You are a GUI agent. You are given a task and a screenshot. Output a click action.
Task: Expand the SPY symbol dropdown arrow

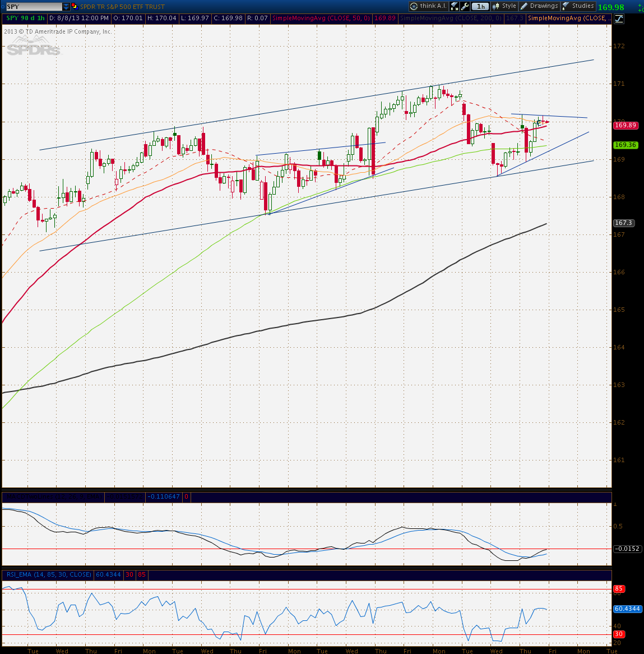coord(66,7)
